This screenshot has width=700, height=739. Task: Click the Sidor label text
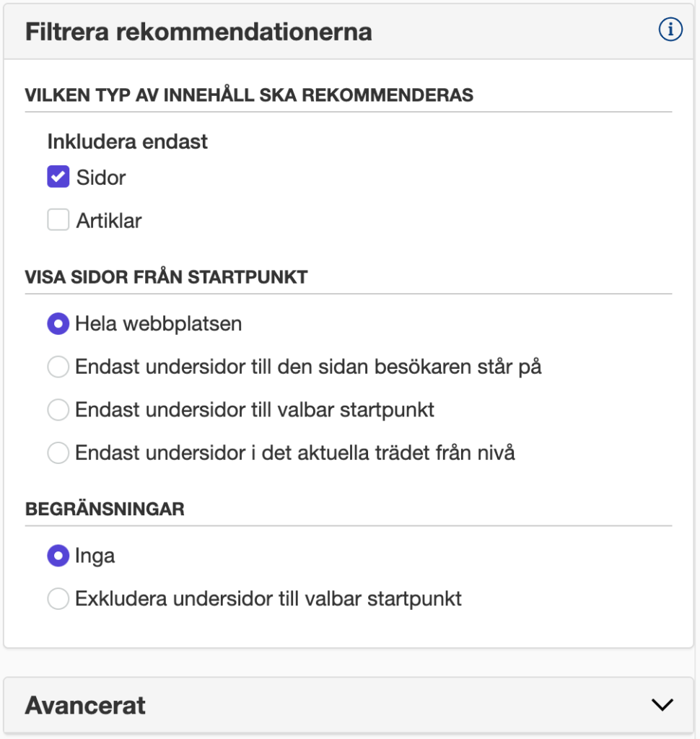pyautogui.click(x=101, y=178)
